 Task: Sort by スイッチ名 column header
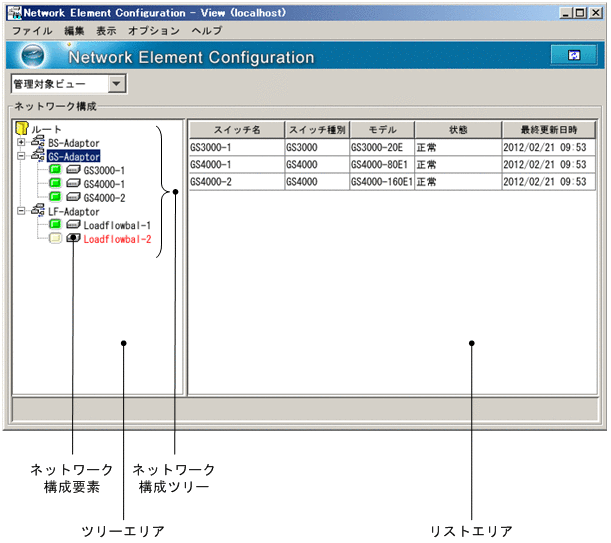click(236, 130)
